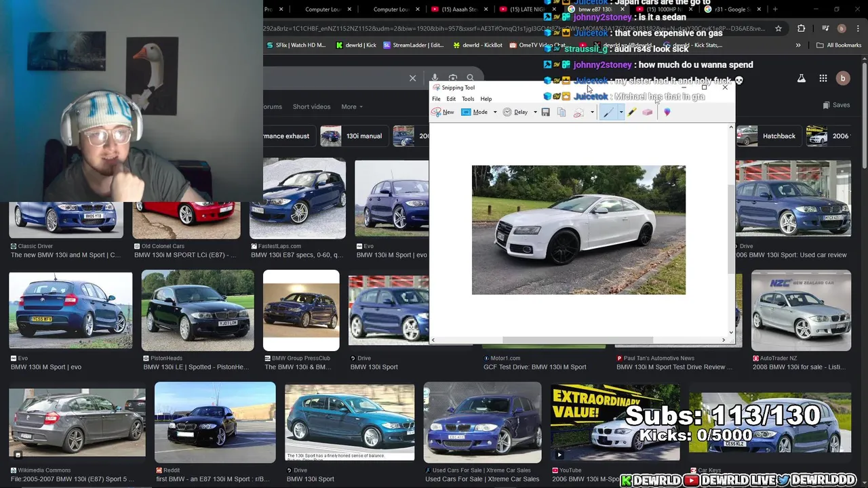Open a new Chrome tab with plus button
This screenshot has height=488, width=868.
coord(775,9)
